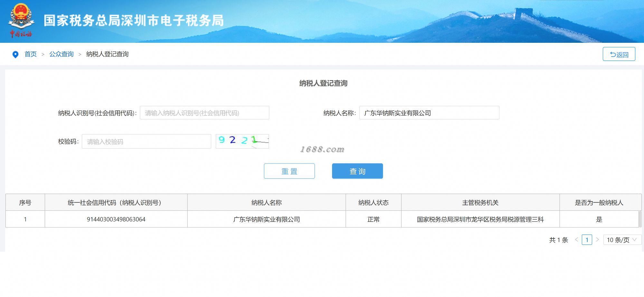Click the table's vertical scrollbar

(640, 219)
